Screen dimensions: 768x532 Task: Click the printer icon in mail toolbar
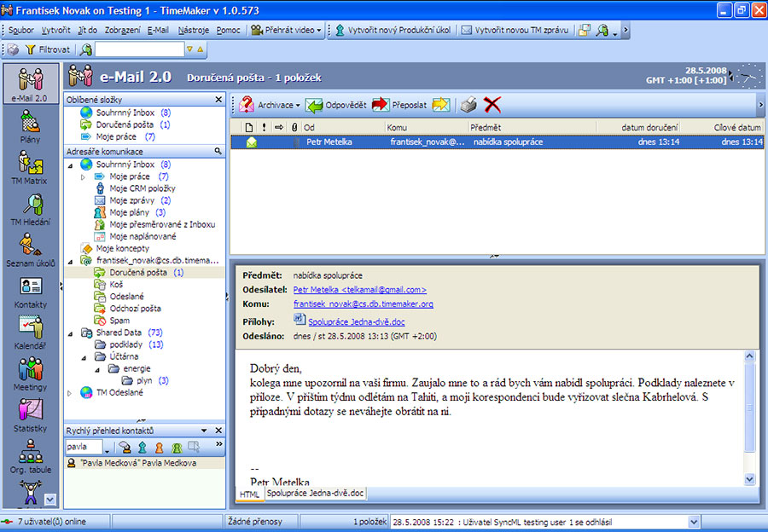(x=468, y=105)
